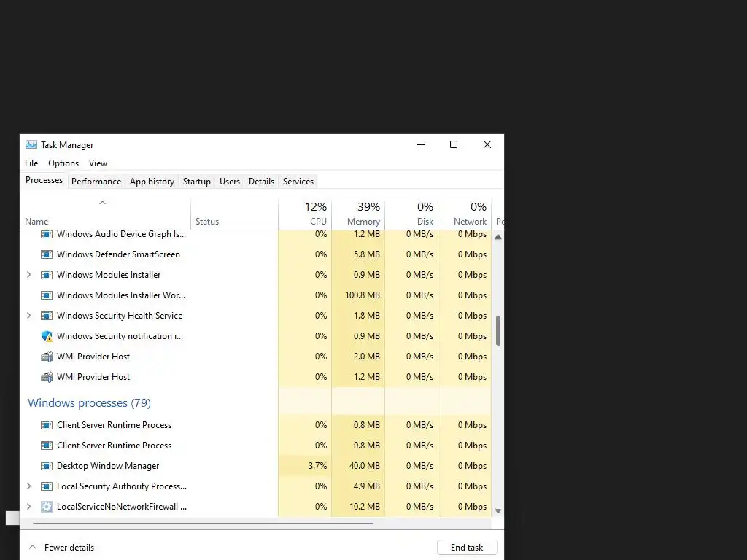Go to the Details tab
The image size is (747, 560).
click(x=262, y=182)
